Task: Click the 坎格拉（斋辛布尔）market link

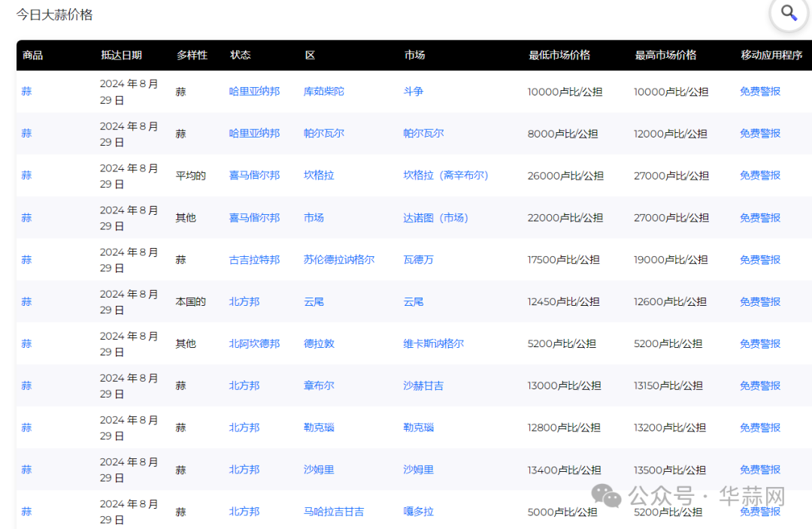Action: (446, 176)
